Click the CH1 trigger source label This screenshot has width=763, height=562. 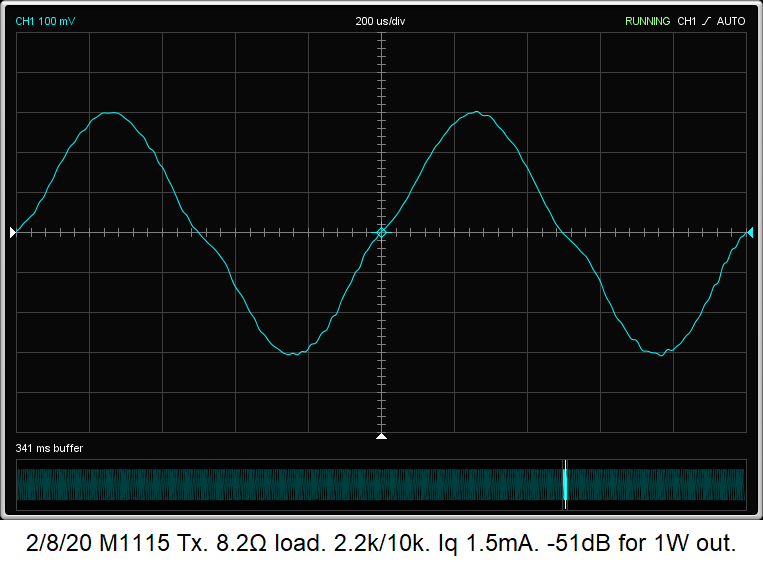coord(687,21)
